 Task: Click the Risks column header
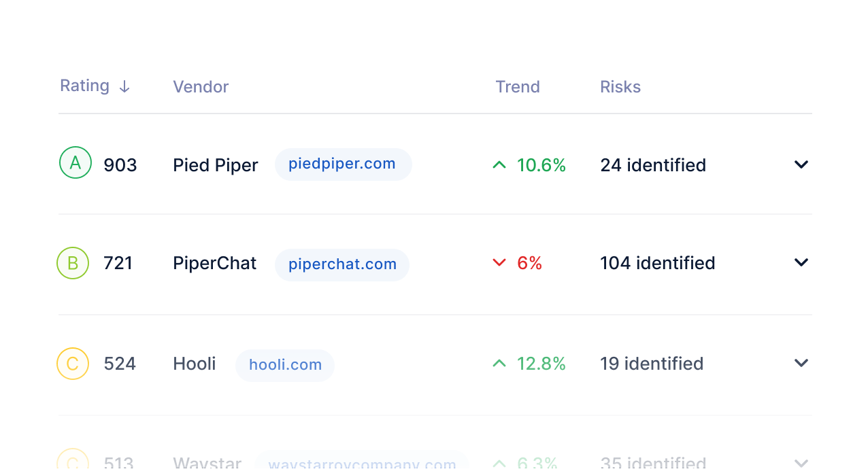[x=620, y=87]
